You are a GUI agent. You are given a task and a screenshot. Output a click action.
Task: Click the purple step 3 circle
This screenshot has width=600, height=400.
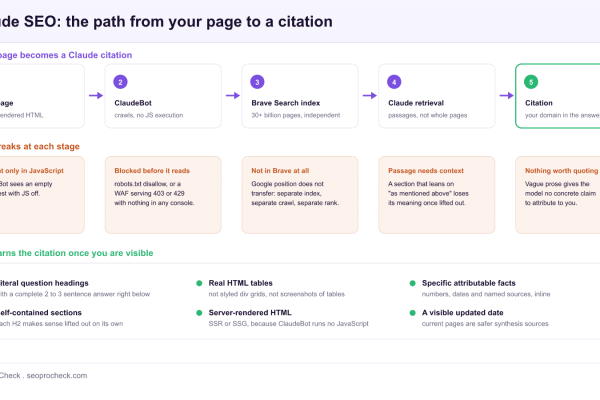(x=257, y=82)
